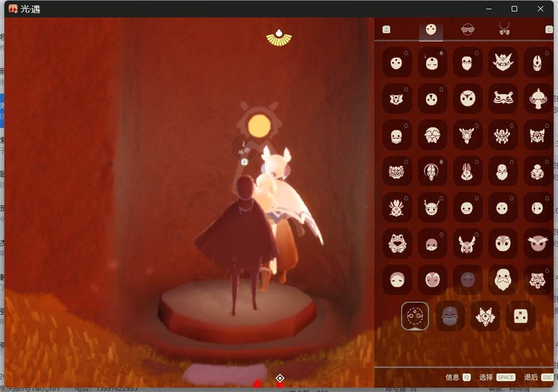Click the Z previous-category key hint
The height and width of the screenshot is (392, 558).
386,29
